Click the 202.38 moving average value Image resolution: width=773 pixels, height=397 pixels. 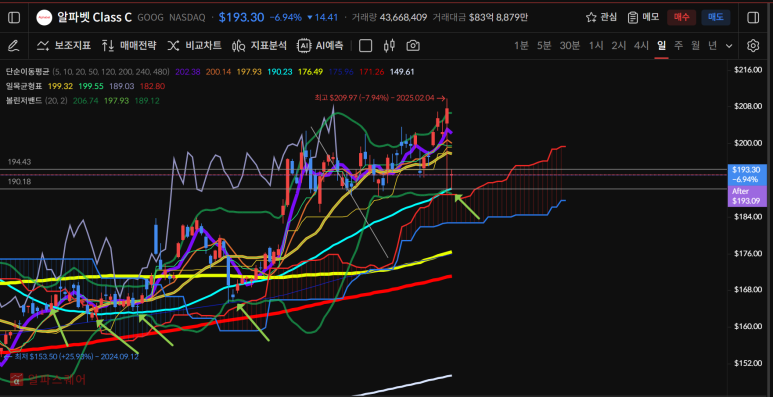tap(188, 72)
